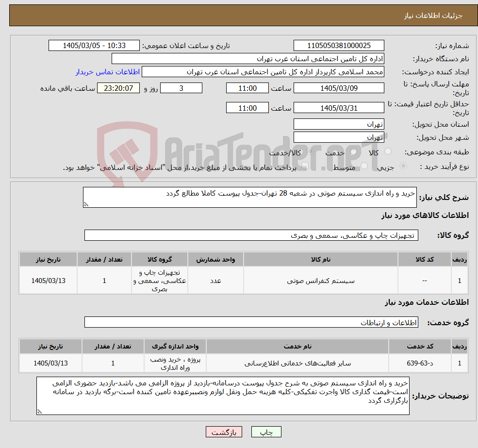Click the general need description text area
This screenshot has width=478, height=448.
[x=249, y=198]
